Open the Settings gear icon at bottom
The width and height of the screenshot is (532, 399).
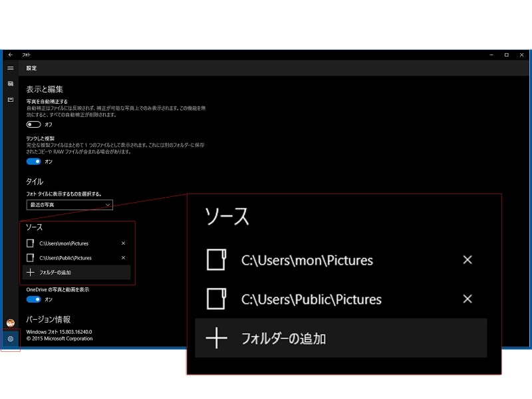[x=9, y=338]
